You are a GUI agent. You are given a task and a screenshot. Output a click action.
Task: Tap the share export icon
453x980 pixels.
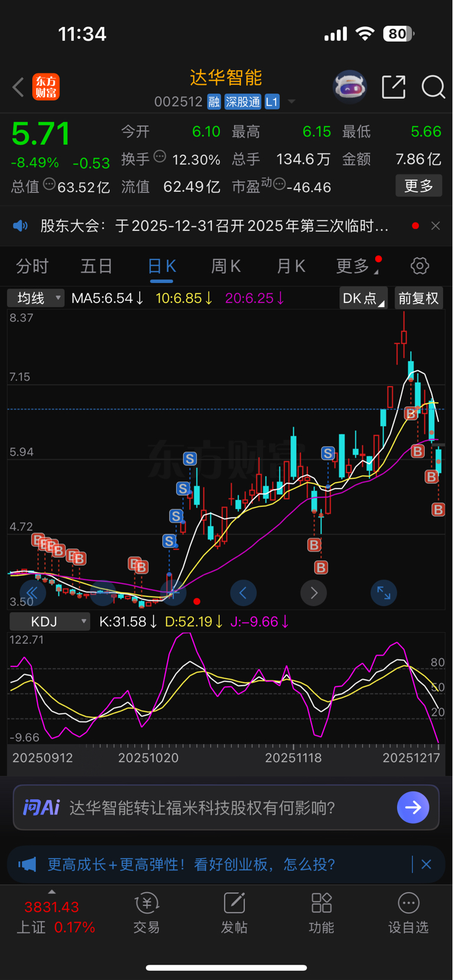[394, 87]
